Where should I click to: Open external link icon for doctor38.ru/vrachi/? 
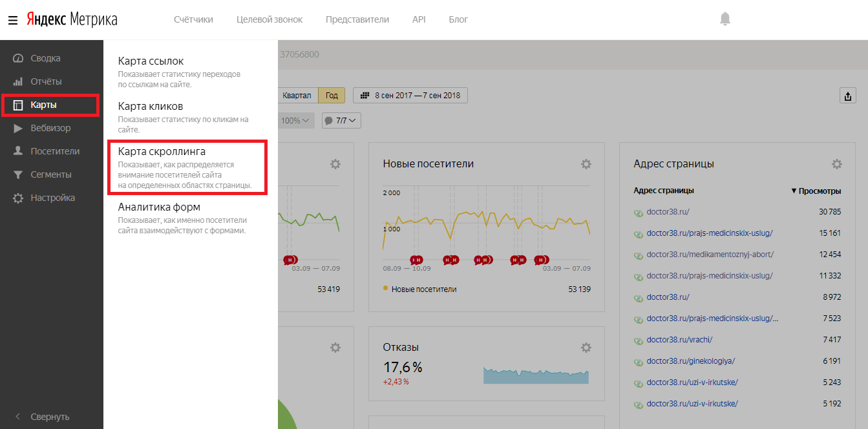coord(639,340)
